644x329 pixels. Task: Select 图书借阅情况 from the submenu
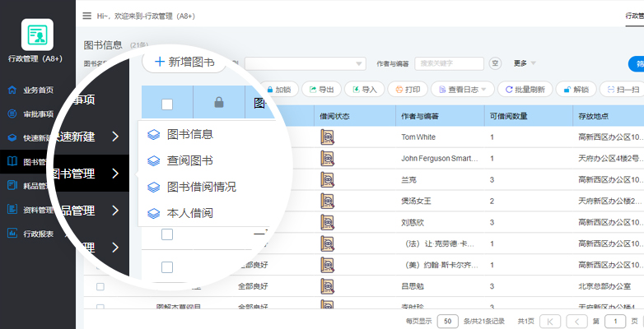[x=201, y=187]
